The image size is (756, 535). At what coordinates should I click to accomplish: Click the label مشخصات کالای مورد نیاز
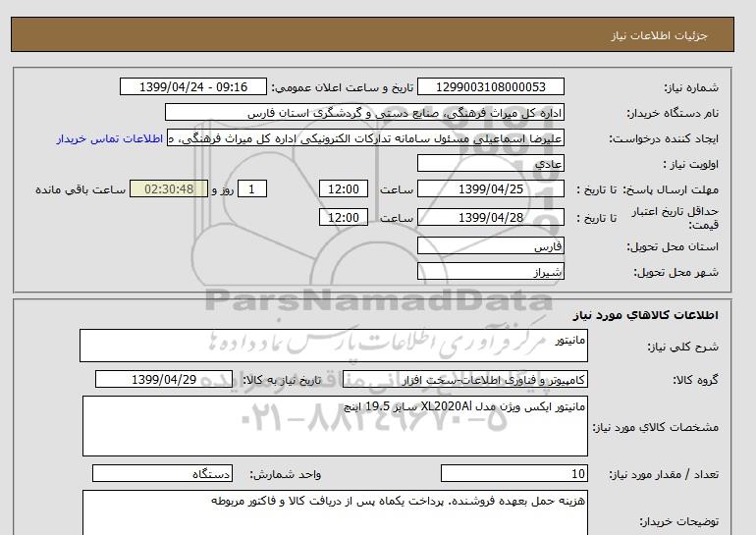click(x=655, y=427)
